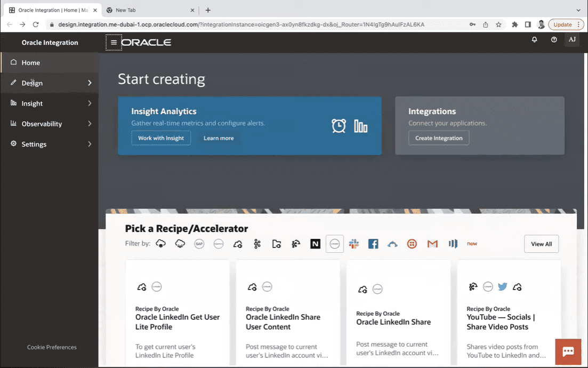The image size is (588, 368).
Task: Click the Oracle logo in header
Action: (x=146, y=42)
